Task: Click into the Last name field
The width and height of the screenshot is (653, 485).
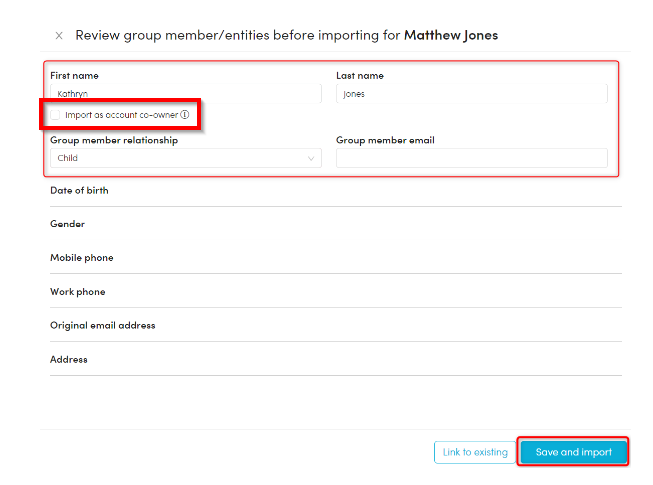Action: tap(471, 94)
